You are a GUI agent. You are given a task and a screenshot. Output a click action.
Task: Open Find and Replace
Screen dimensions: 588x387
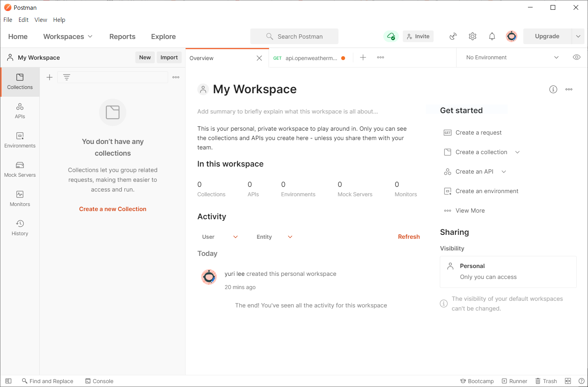coord(48,381)
